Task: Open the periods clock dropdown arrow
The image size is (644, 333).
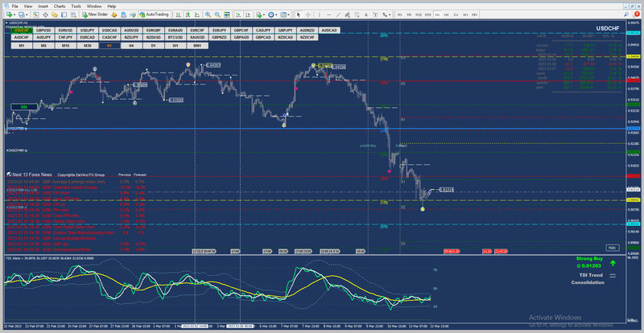Action: pos(276,14)
